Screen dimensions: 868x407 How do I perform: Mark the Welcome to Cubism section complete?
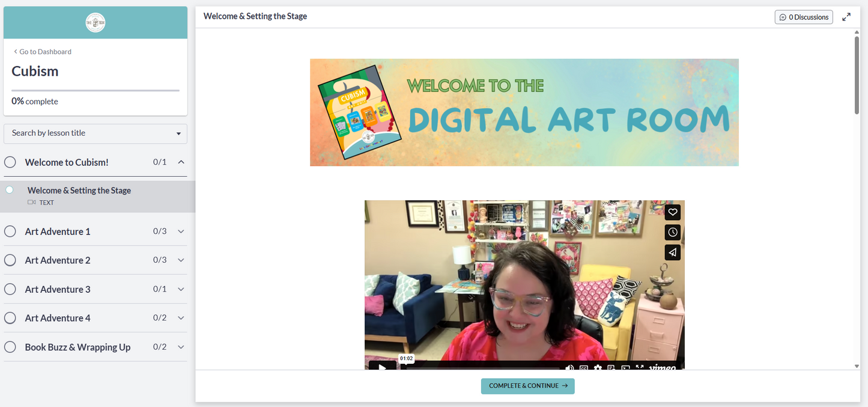click(10, 162)
